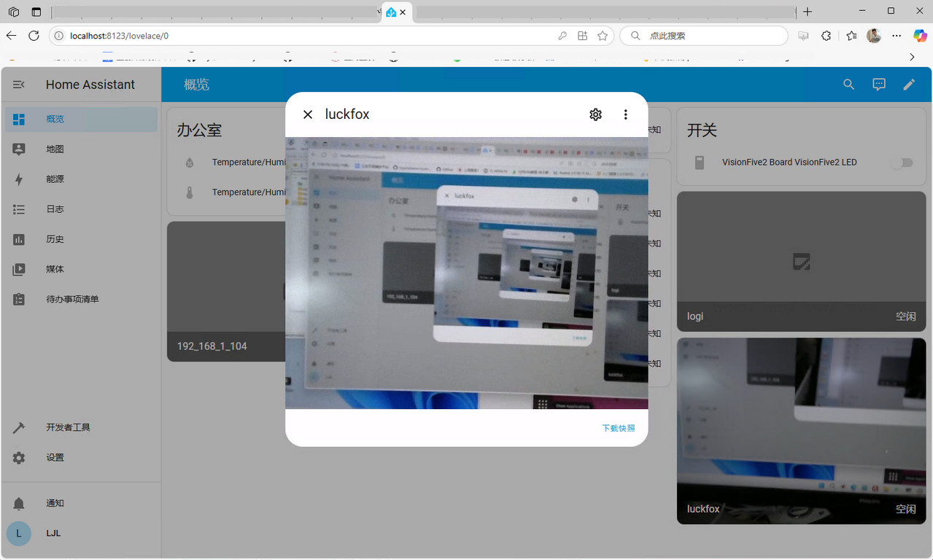Open browser extensions puzzle icon
933x560 pixels.
826,36
